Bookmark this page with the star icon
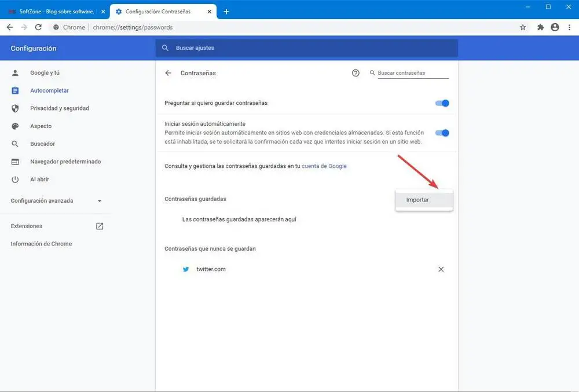Image resolution: width=579 pixels, height=392 pixels. pos(523,27)
